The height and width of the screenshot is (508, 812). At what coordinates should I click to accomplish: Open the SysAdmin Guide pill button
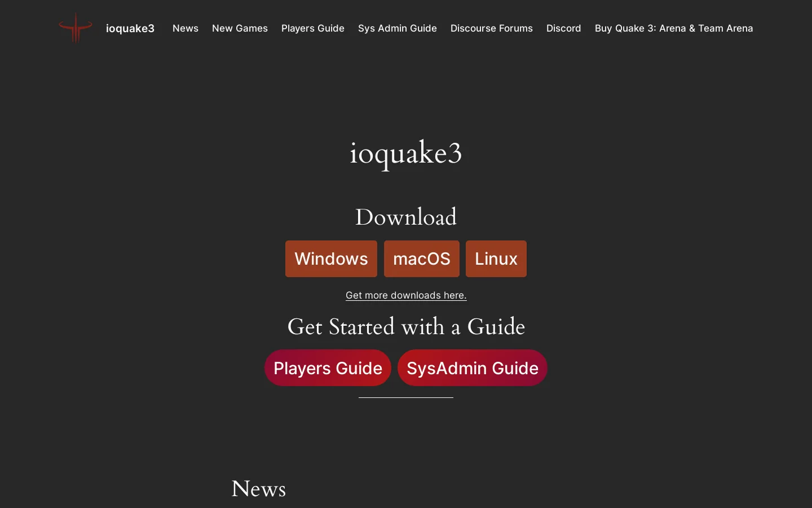473,368
